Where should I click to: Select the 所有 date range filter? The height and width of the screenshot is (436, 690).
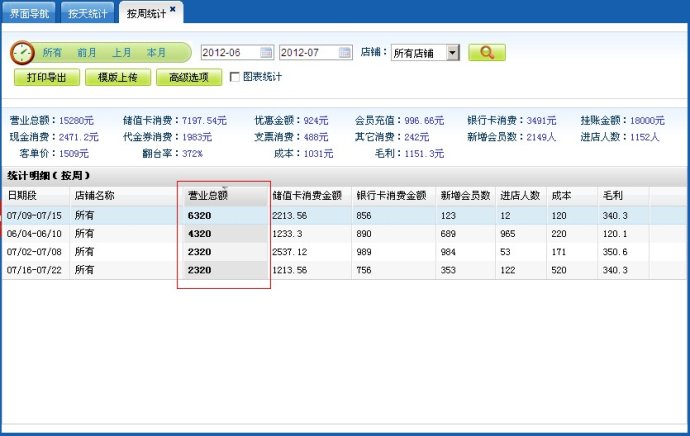point(52,52)
